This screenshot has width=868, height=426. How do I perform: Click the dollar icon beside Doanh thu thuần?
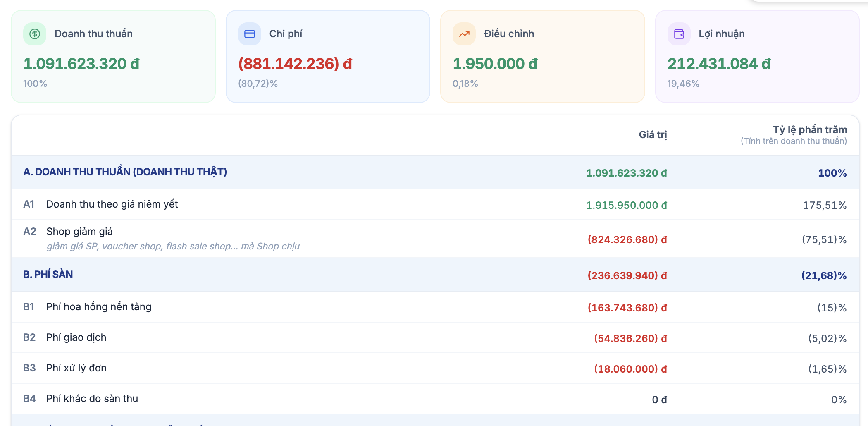point(35,34)
